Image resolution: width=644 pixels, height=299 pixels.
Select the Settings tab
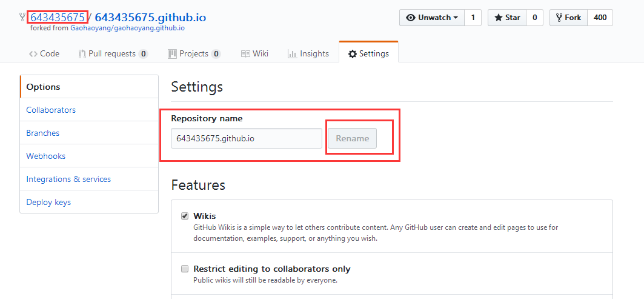coord(368,53)
